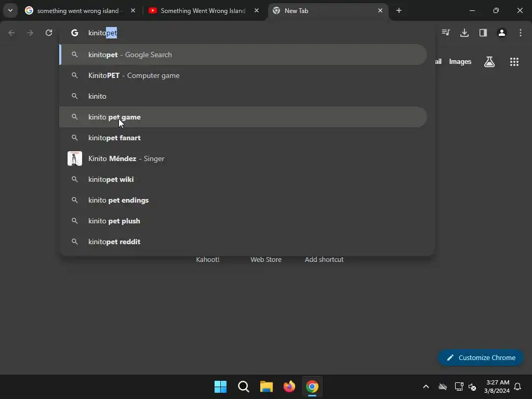Choose the 'kinito' suggestion
The height and width of the screenshot is (399, 532).
pos(243,96)
